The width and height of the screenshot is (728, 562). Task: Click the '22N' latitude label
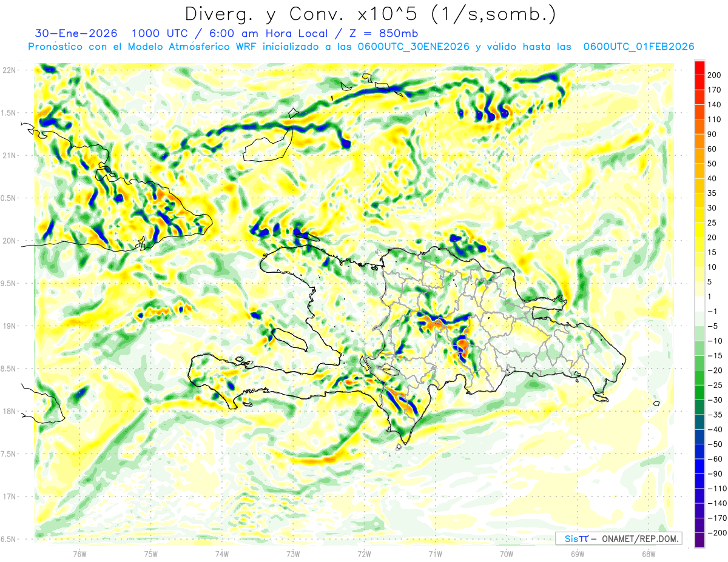[10, 70]
